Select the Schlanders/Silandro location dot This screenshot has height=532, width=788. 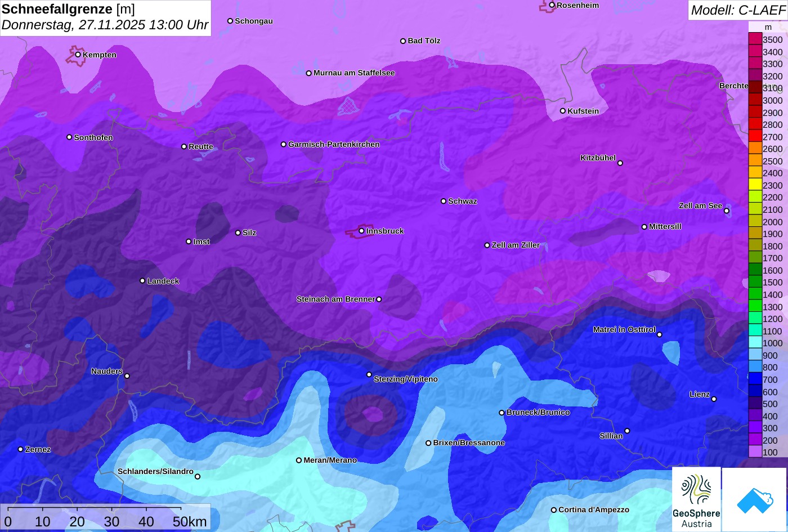(198, 477)
